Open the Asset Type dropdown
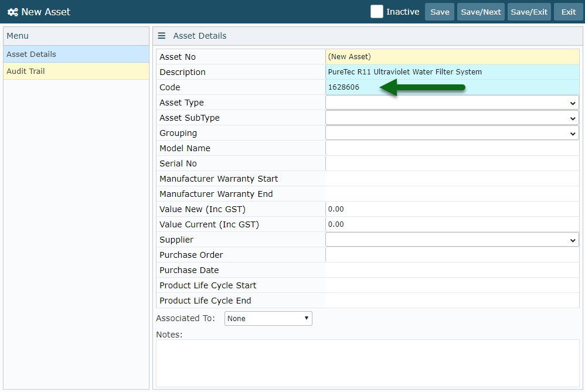585x392 pixels. point(452,103)
